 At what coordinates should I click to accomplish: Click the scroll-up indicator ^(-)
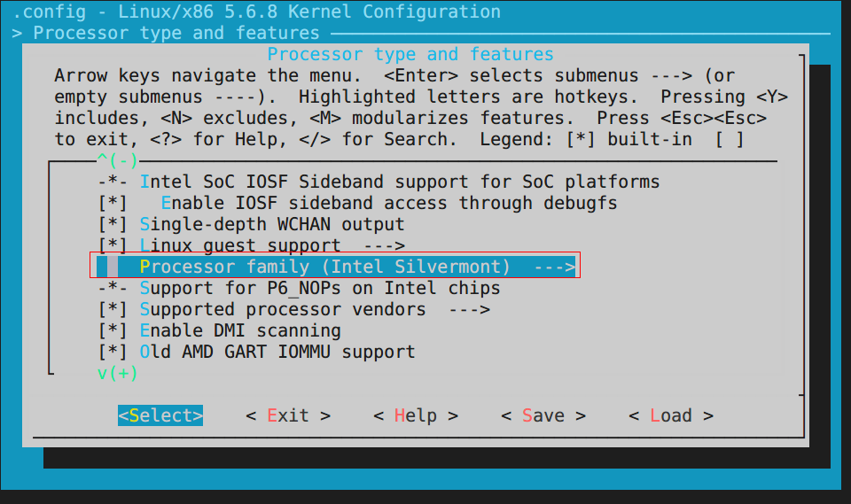click(118, 160)
